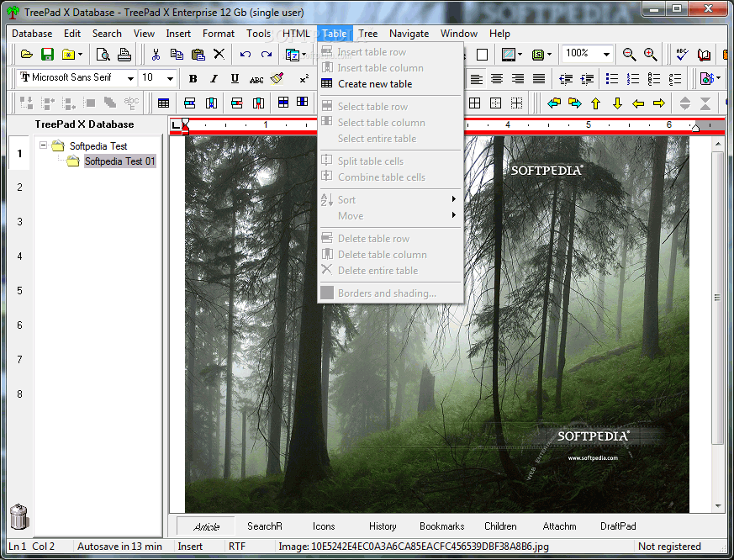Open the Tree menu
734x560 pixels.
point(368,34)
